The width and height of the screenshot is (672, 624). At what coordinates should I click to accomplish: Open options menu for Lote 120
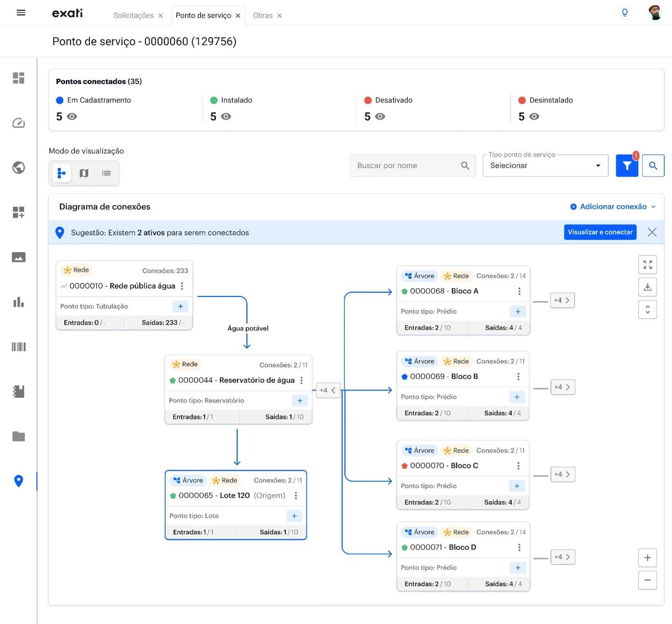coord(296,495)
